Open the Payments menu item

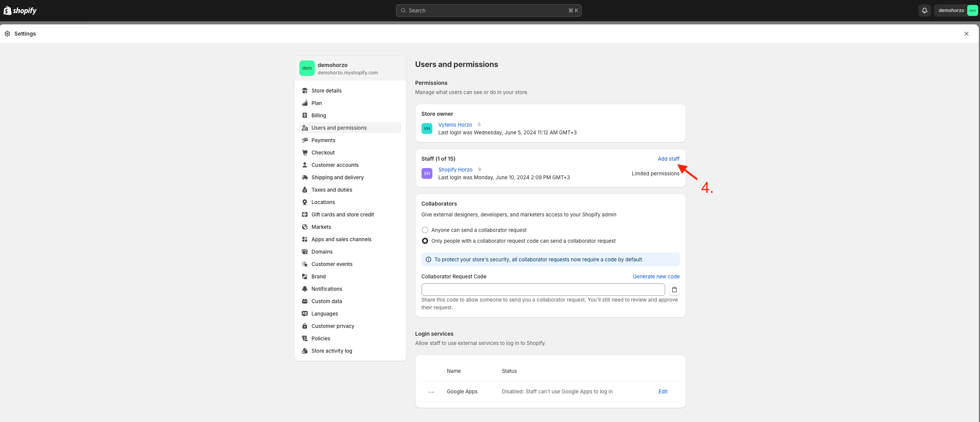(323, 140)
